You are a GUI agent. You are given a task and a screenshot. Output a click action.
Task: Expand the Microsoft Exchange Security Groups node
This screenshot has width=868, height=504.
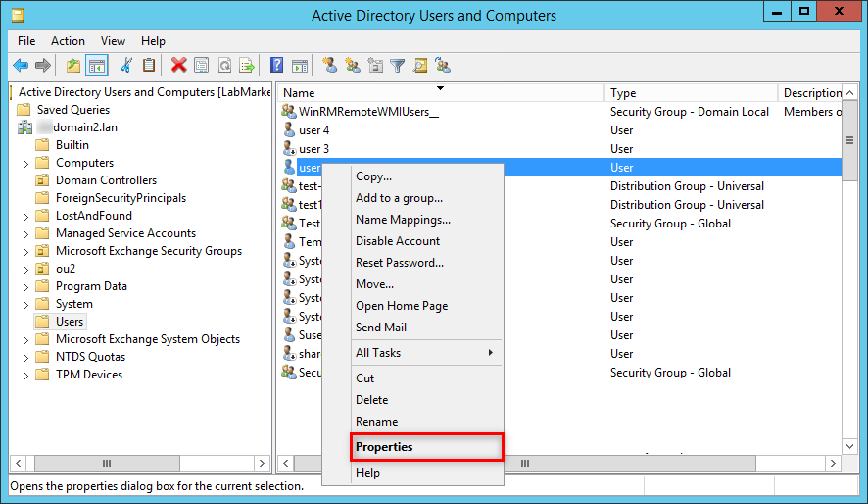pyautogui.click(x=25, y=252)
